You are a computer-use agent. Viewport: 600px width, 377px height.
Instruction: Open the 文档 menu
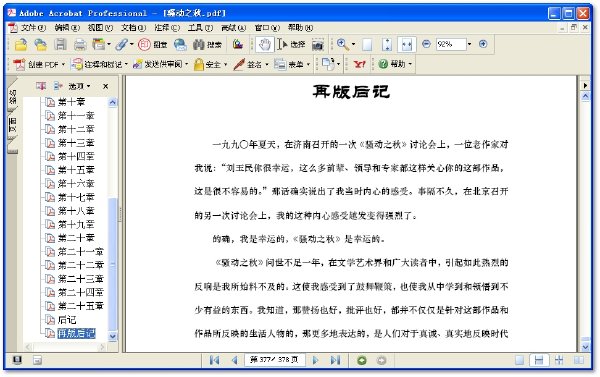pyautogui.click(x=134, y=28)
